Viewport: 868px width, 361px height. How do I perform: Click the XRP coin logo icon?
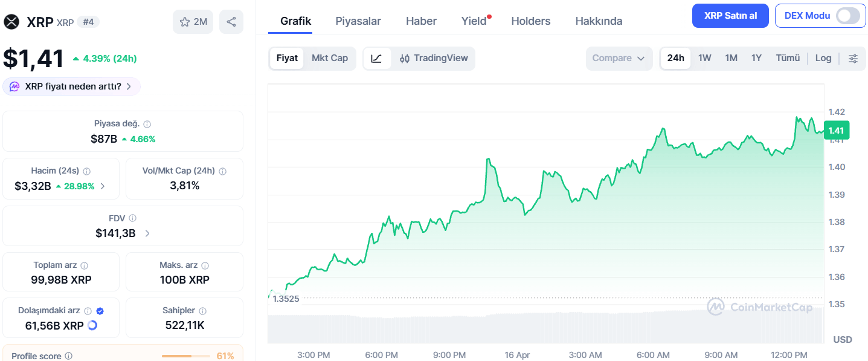click(11, 22)
